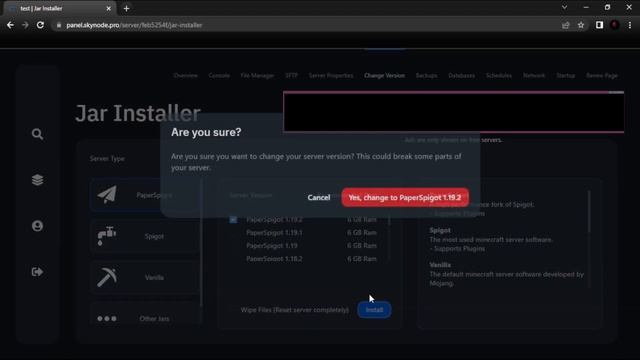This screenshot has width=640, height=360.
Task: Click the Other Jars three-dots icon
Action: 107,318
